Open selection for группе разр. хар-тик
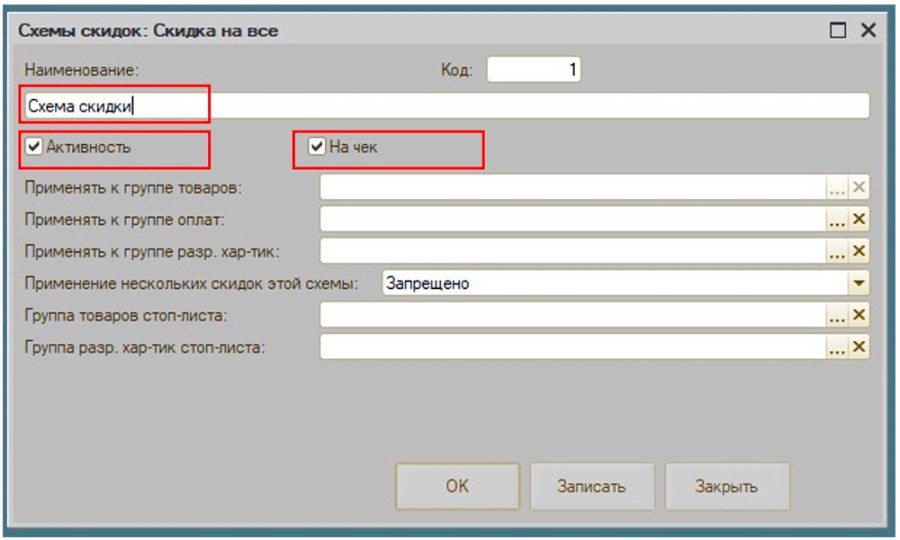900x540 pixels. click(x=837, y=251)
